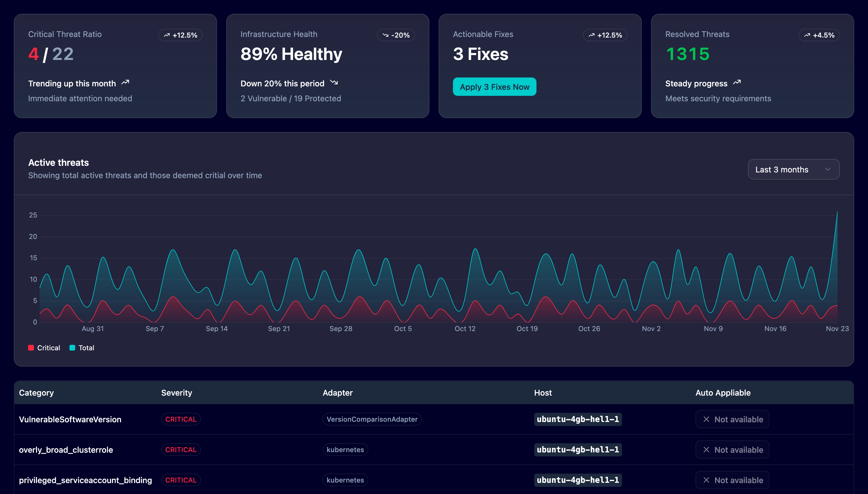Click X icon in VulnerableSoftwareVersion row
Image resolution: width=868 pixels, height=494 pixels.
click(706, 419)
